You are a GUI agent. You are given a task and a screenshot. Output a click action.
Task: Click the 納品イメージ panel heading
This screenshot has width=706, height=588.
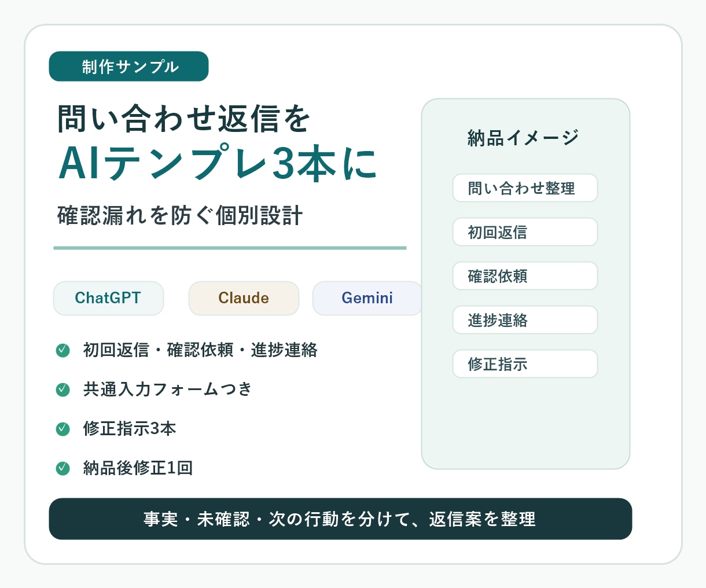coord(523,138)
